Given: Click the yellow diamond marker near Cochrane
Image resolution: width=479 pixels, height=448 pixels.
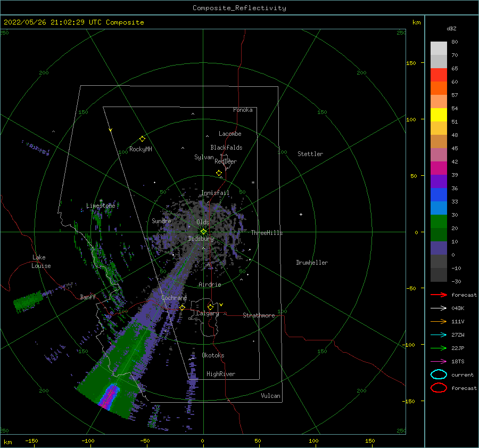Looking at the screenshot, I should (183, 307).
